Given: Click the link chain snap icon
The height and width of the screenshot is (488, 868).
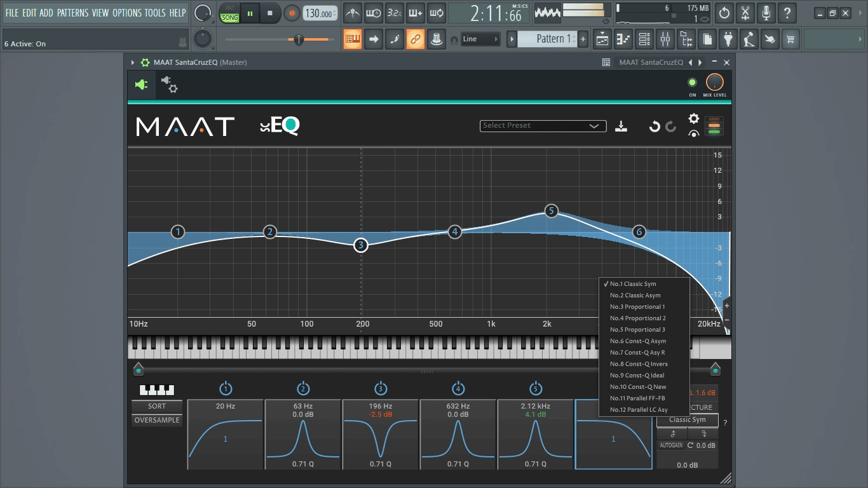Looking at the screenshot, I should (416, 39).
